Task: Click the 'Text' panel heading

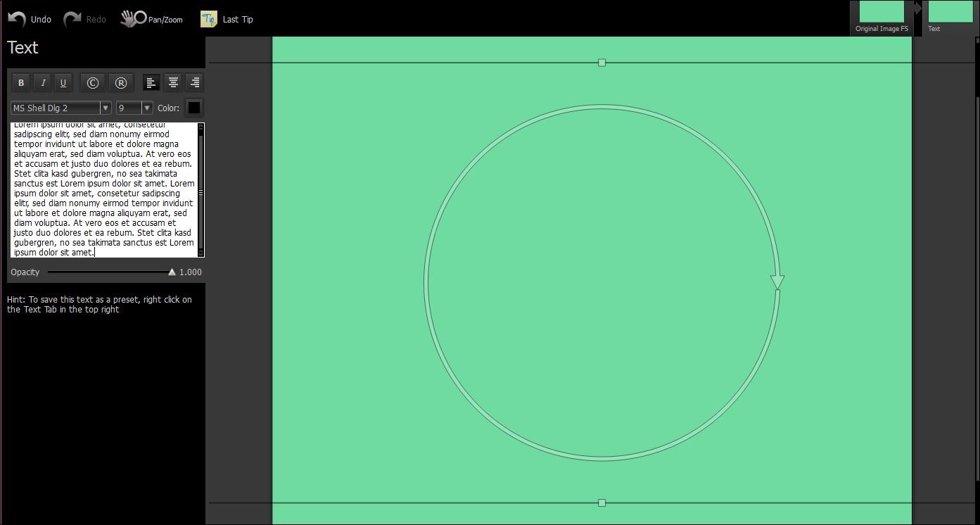Action: 23,48
